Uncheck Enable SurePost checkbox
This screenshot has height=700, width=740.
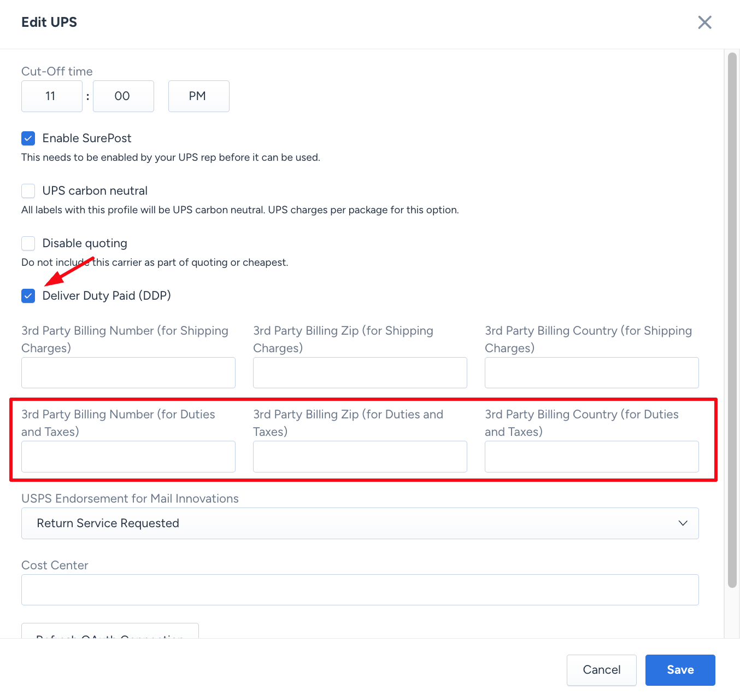(28, 138)
